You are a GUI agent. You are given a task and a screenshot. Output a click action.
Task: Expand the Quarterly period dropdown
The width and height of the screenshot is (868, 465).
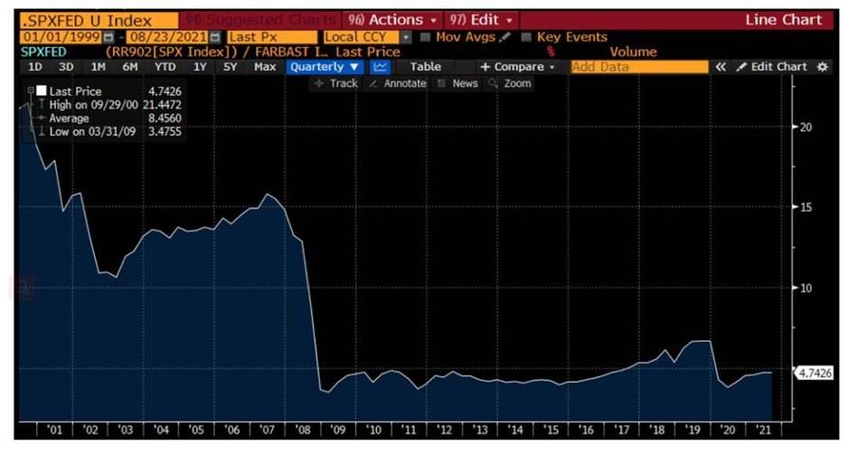325,67
